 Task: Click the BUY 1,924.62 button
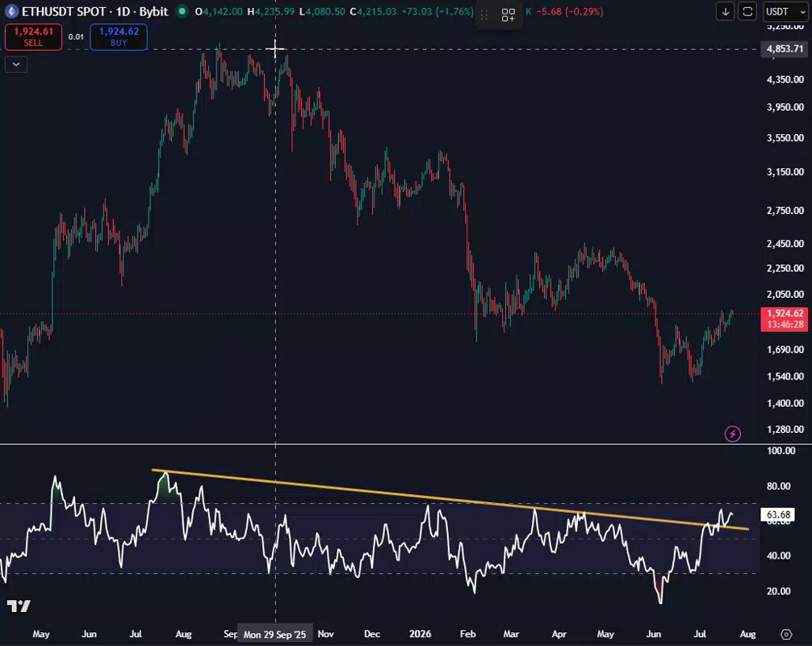click(x=119, y=37)
